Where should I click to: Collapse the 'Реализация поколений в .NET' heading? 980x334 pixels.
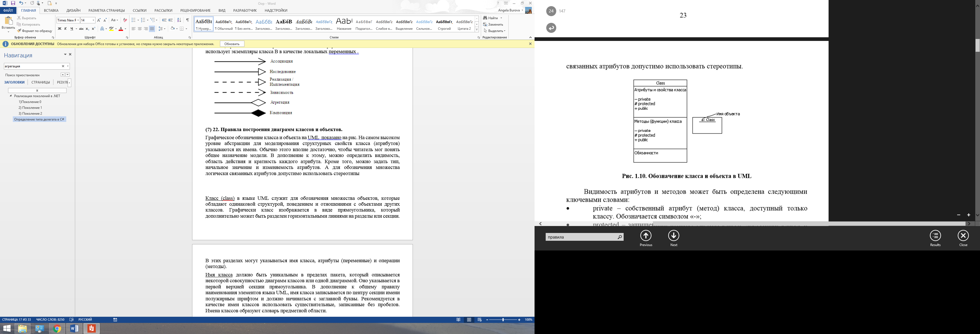coord(11,96)
